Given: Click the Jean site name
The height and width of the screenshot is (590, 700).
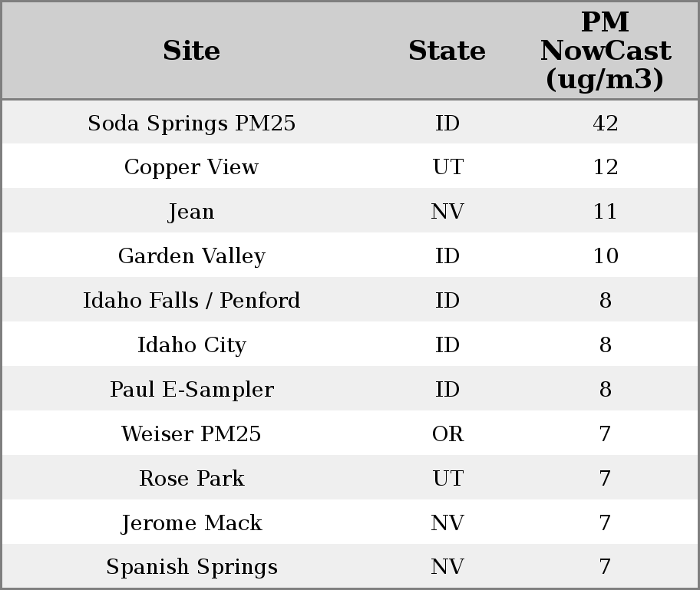Looking at the screenshot, I should coord(191,212).
